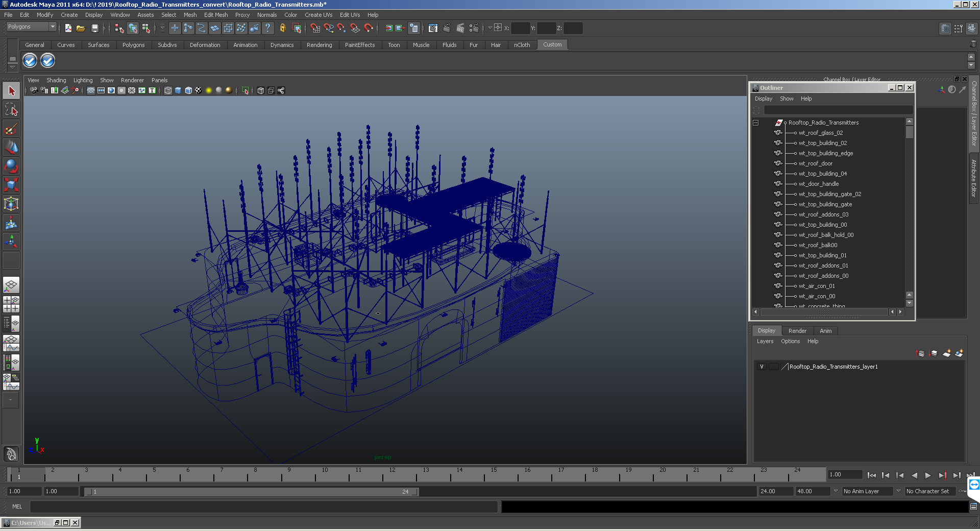Move selected layer down icon
Viewport: 980px width, 531px height.
934,353
